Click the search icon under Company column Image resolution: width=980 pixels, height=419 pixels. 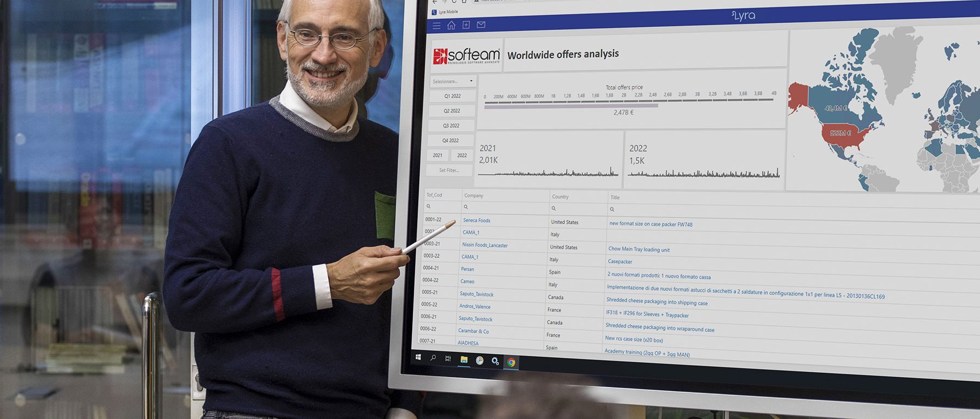[466, 207]
